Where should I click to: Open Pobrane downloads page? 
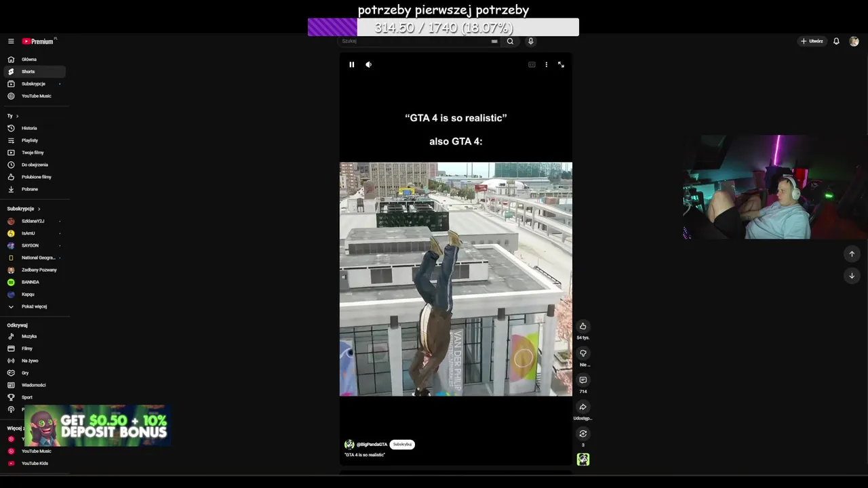tap(35, 189)
